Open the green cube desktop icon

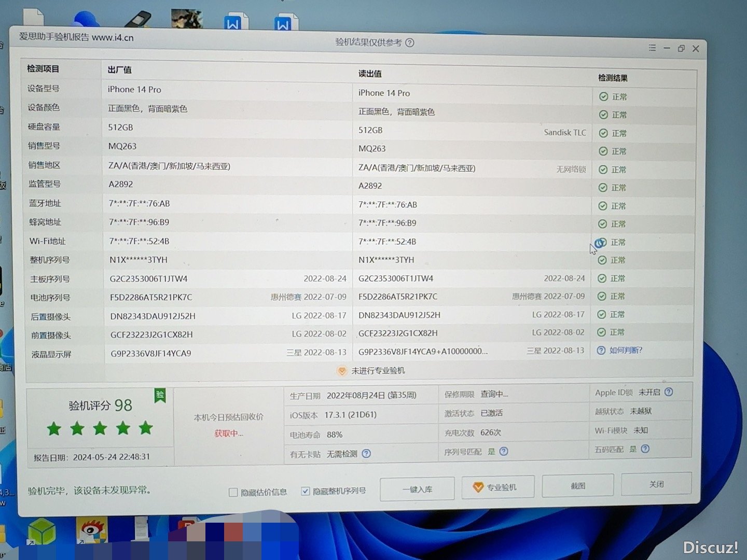coord(41,533)
